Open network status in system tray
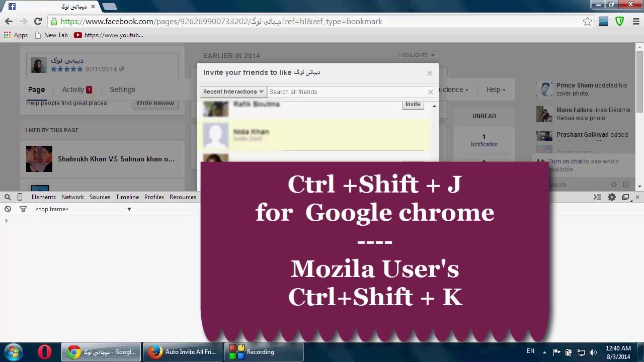The width and height of the screenshot is (644, 362). pos(581,352)
